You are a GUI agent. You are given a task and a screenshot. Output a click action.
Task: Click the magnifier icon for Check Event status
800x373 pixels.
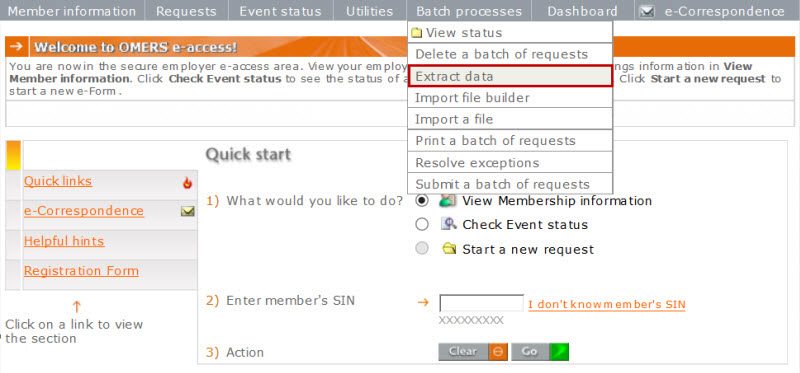(x=448, y=224)
